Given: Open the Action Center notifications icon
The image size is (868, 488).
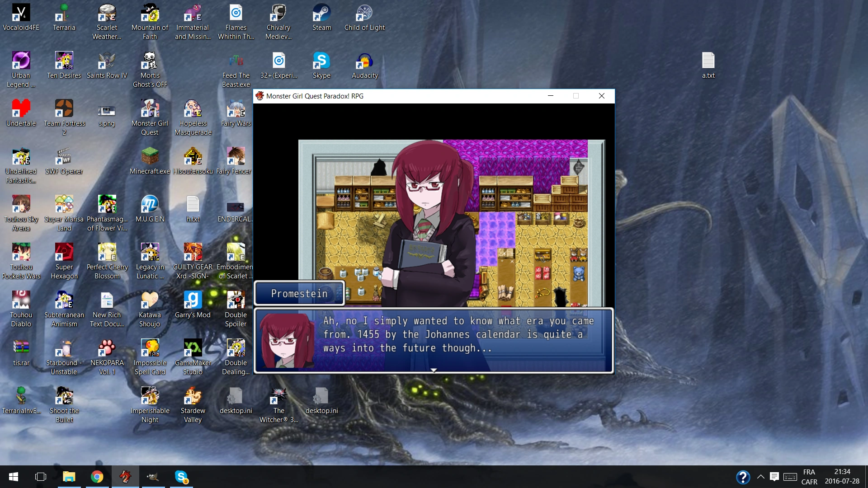Looking at the screenshot, I should coord(774,477).
